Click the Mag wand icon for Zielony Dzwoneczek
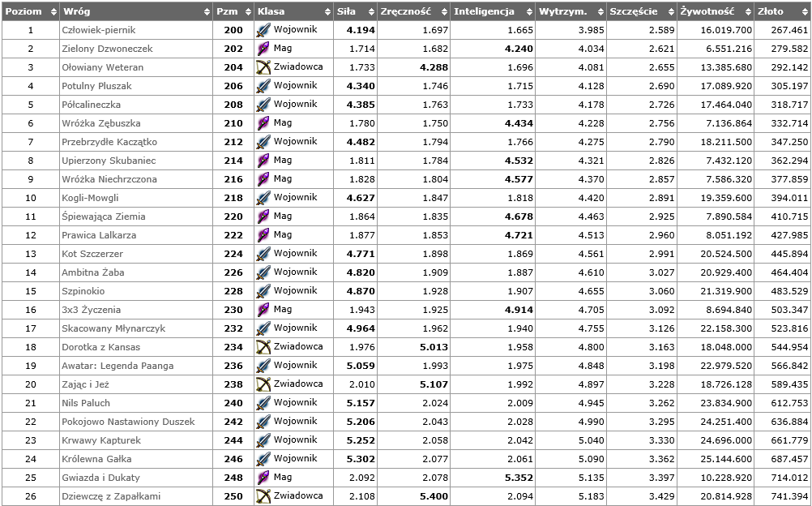The height and width of the screenshot is (506, 812). coord(263,49)
